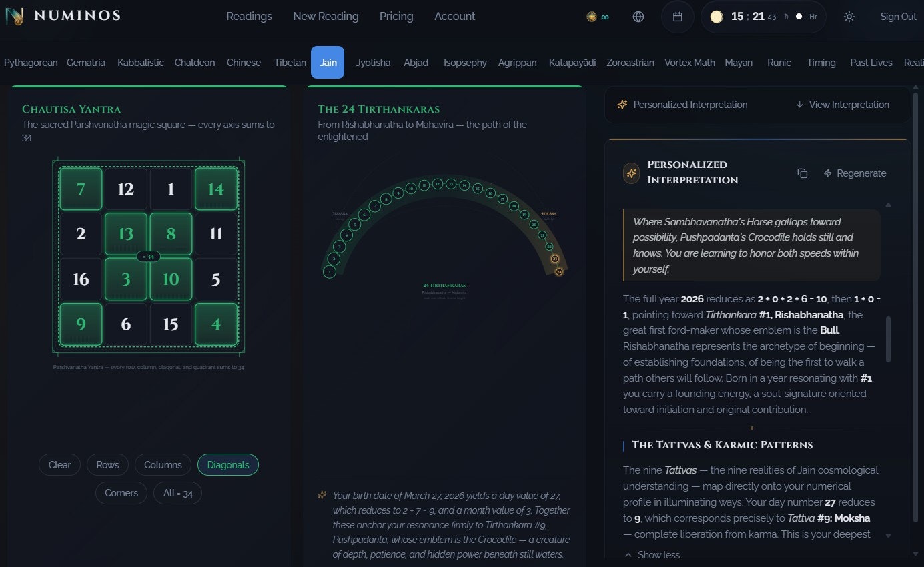The image size is (924, 567).
Task: Start a New Reading
Action: [326, 17]
